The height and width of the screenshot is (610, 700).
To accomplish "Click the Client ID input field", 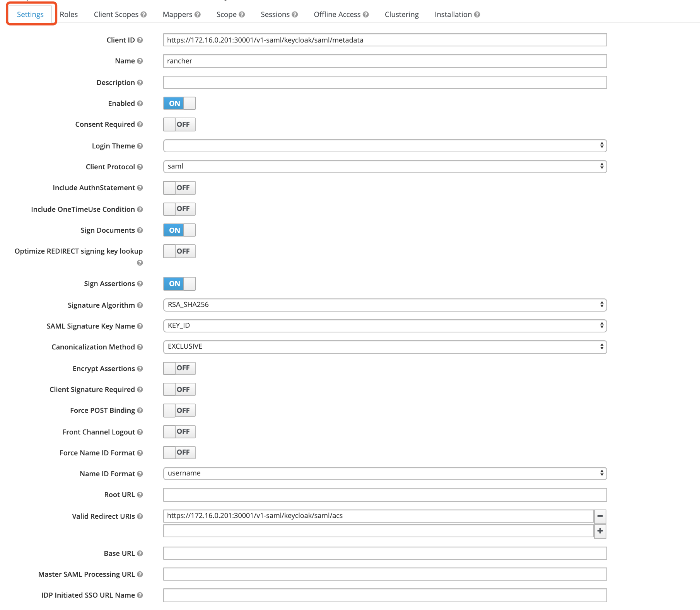I will [x=385, y=40].
